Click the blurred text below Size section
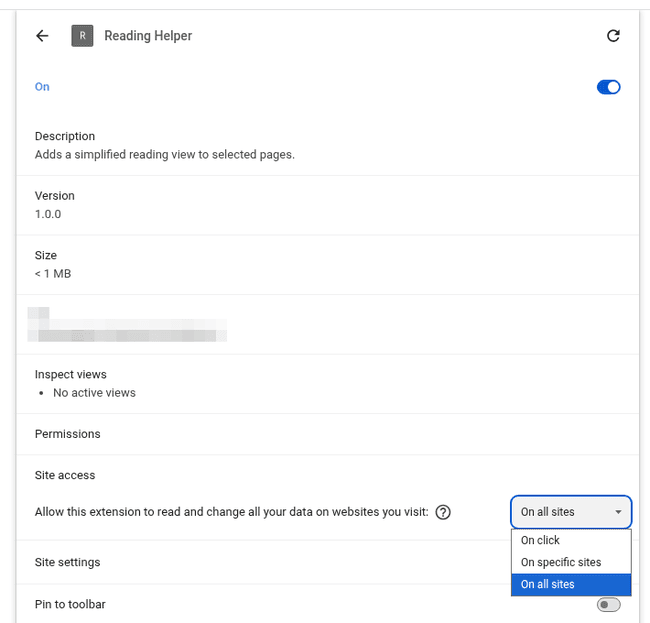The image size is (650, 623). click(x=127, y=325)
